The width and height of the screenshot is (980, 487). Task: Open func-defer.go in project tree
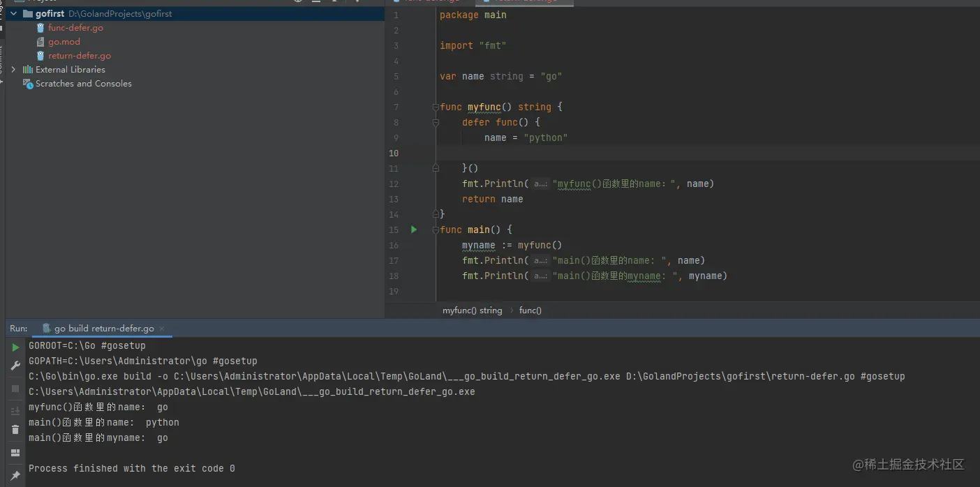pos(75,28)
